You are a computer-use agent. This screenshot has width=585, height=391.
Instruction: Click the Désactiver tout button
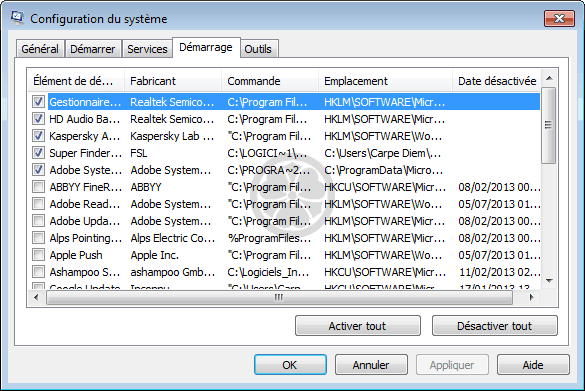[495, 326]
